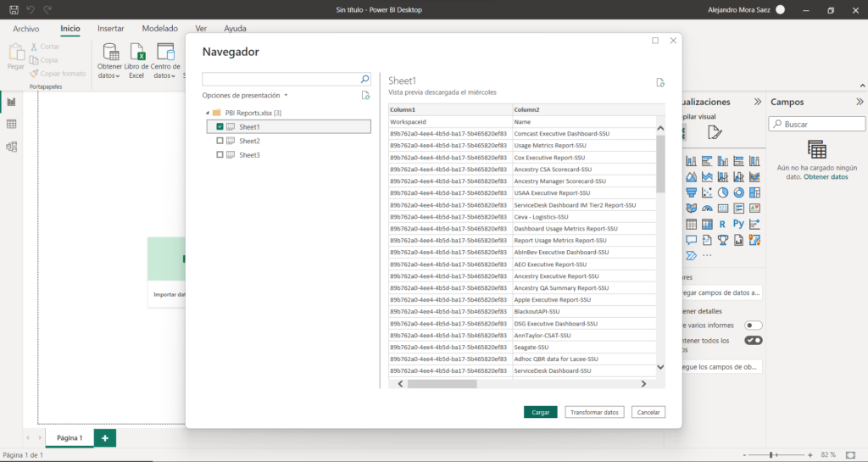
Task: Click the Navigator search input field
Action: (x=281, y=79)
